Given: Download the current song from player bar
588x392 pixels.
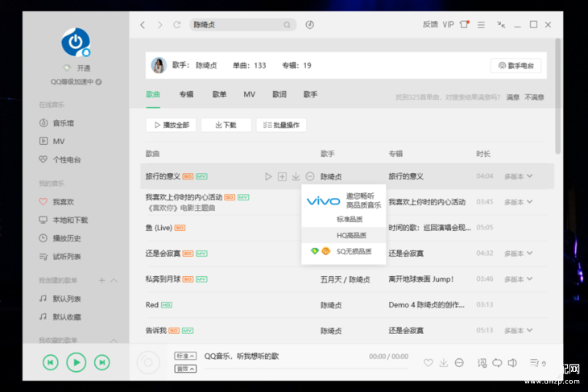Looking at the screenshot, I should pyautogui.click(x=444, y=363).
